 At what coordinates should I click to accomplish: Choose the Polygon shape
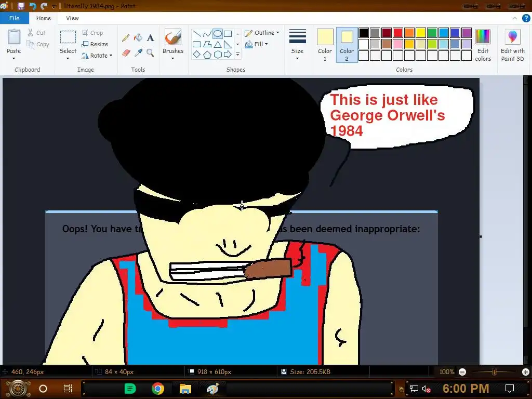(x=207, y=44)
